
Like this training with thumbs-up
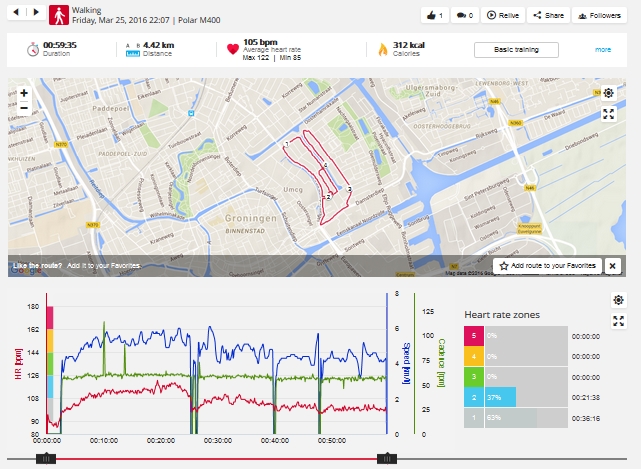(x=433, y=15)
